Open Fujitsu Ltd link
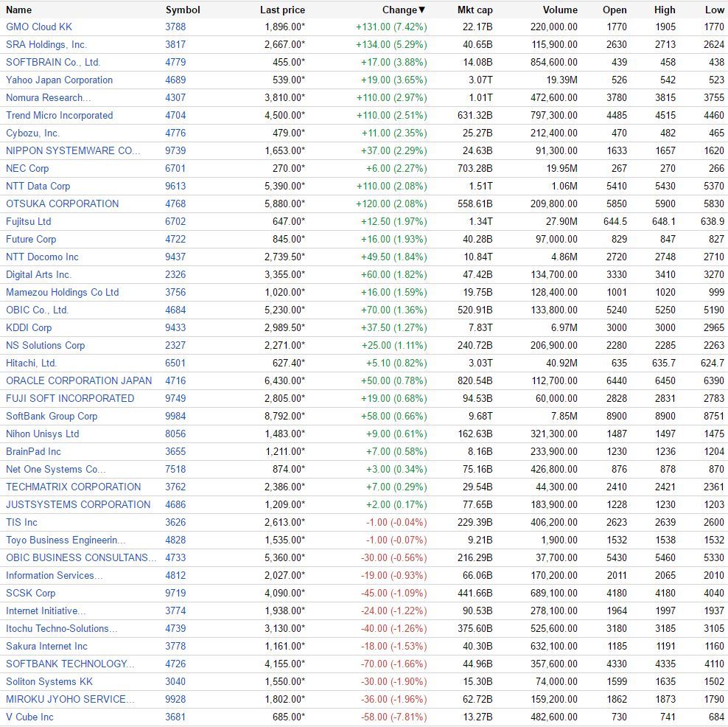This screenshot has width=728, height=727. coord(28,222)
